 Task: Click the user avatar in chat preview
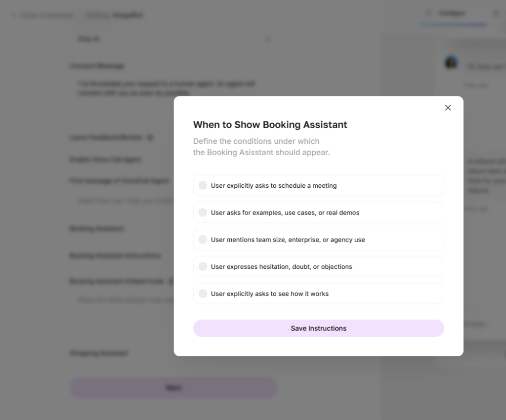coord(451,63)
